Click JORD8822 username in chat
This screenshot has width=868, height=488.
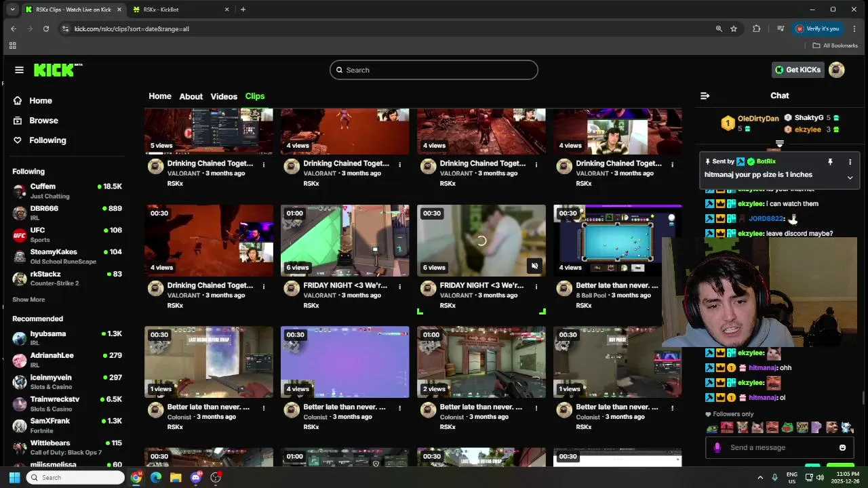(x=766, y=219)
